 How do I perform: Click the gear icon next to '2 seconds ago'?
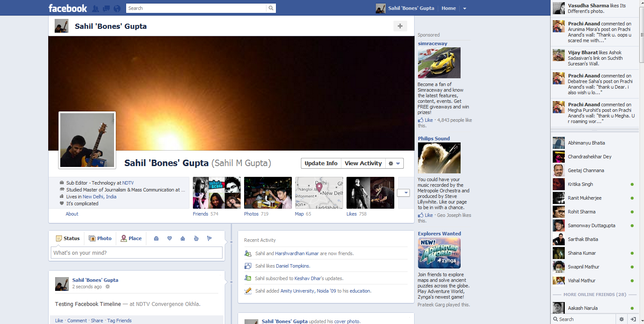pyautogui.click(x=108, y=287)
